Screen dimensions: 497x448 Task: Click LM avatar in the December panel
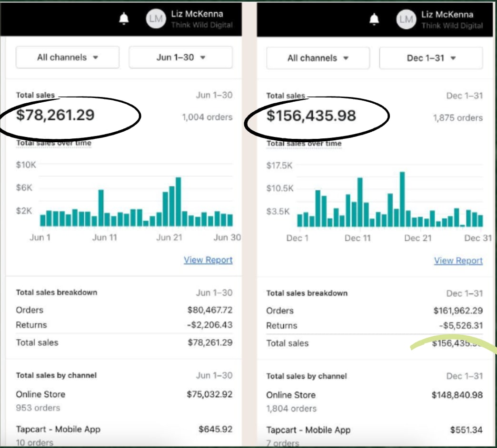click(x=406, y=19)
